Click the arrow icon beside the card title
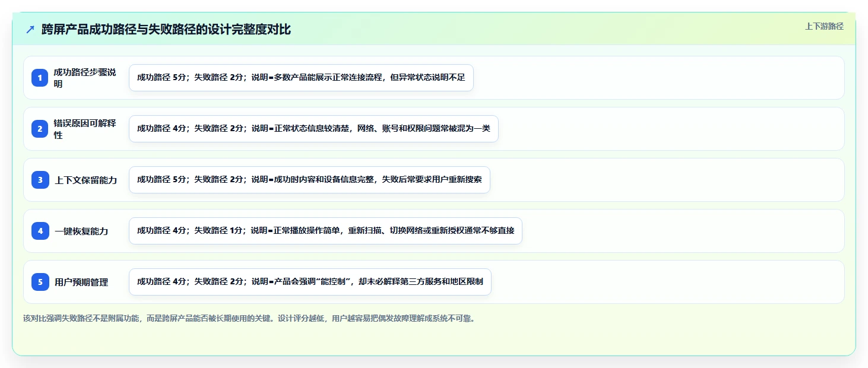 (x=30, y=30)
